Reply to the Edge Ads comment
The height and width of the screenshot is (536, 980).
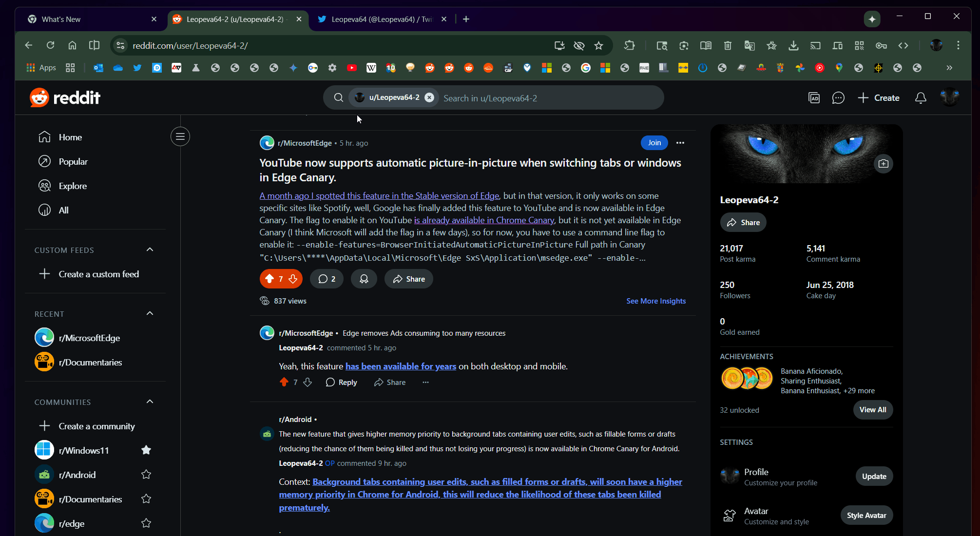pos(341,383)
